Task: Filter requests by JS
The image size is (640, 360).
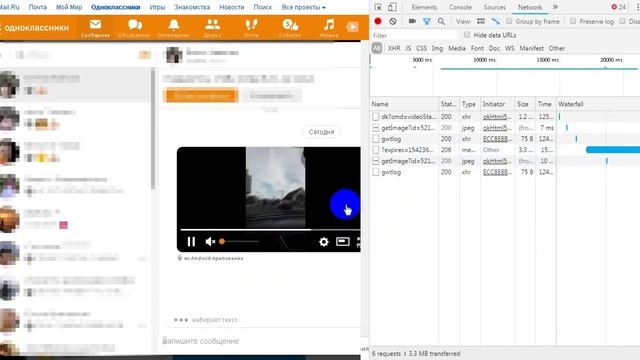Action: [x=408, y=48]
